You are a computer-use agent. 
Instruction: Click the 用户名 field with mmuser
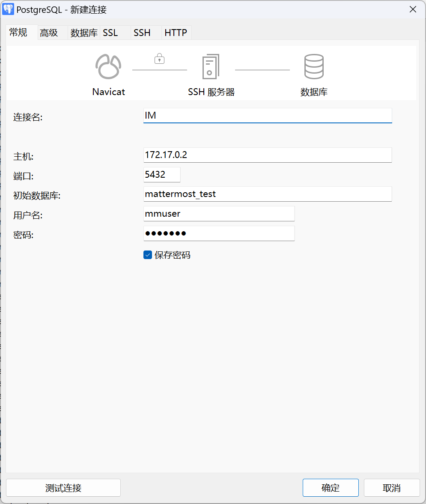(x=219, y=214)
